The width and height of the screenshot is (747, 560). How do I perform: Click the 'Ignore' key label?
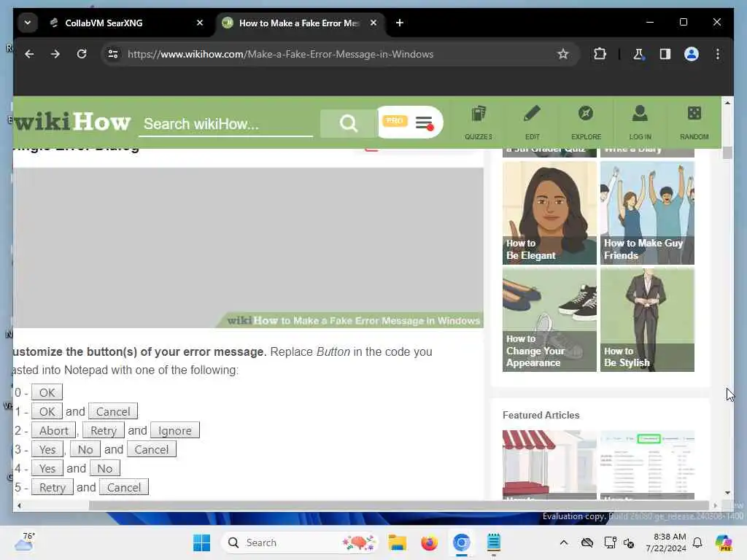point(175,430)
